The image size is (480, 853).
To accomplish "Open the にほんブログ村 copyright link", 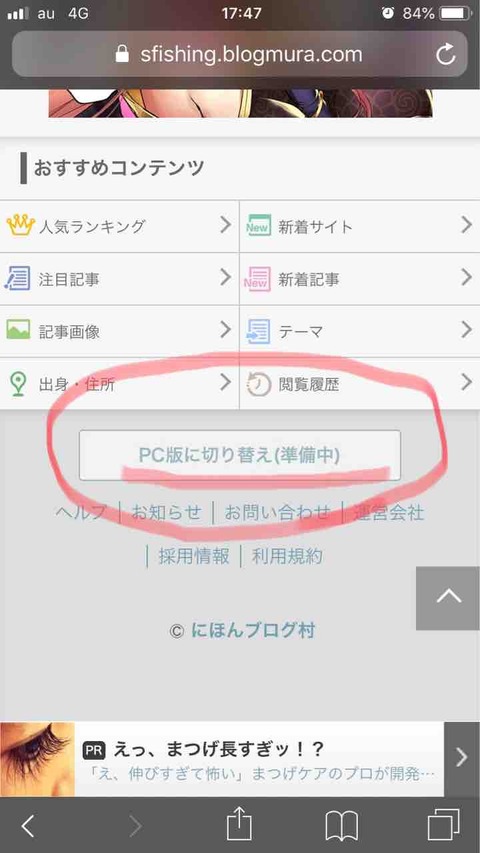I will 253,631.
